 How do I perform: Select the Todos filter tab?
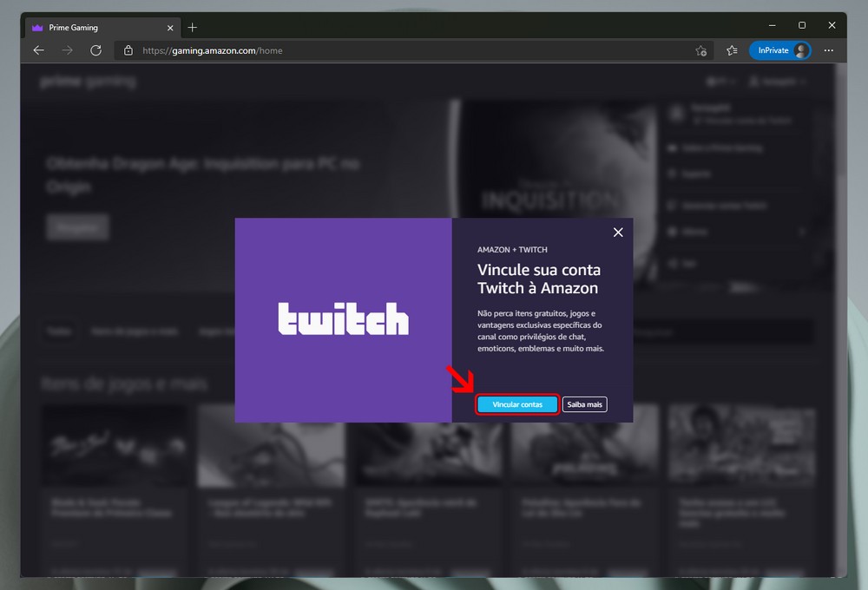point(61,331)
